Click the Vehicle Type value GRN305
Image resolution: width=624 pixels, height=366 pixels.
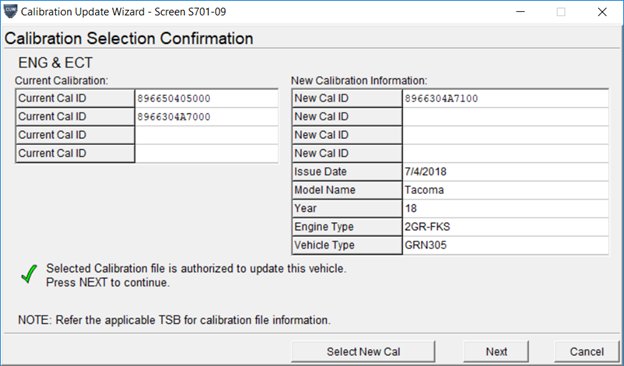[505, 245]
